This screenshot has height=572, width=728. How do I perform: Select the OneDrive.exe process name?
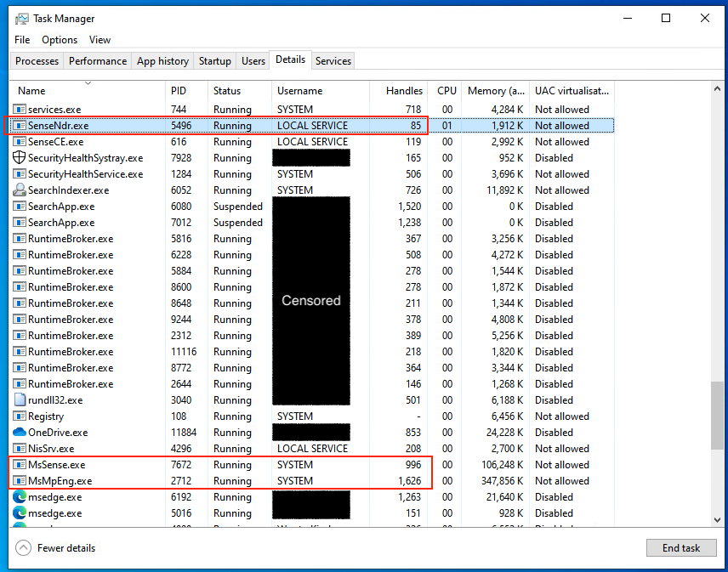tap(58, 433)
